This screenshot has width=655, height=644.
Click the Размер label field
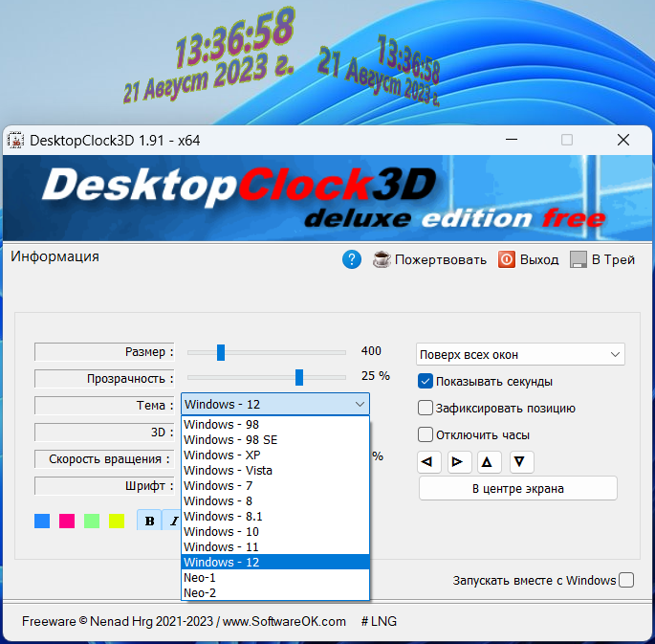coord(104,352)
